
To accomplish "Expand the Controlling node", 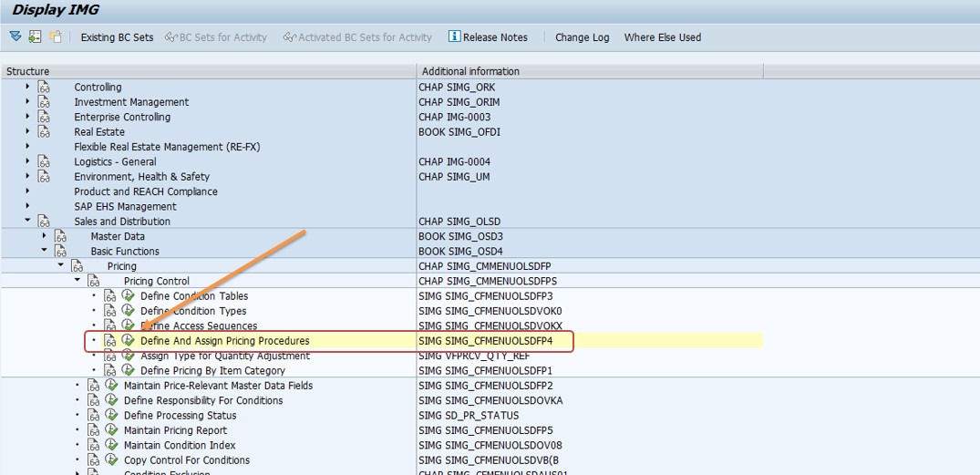I will 27,87.
